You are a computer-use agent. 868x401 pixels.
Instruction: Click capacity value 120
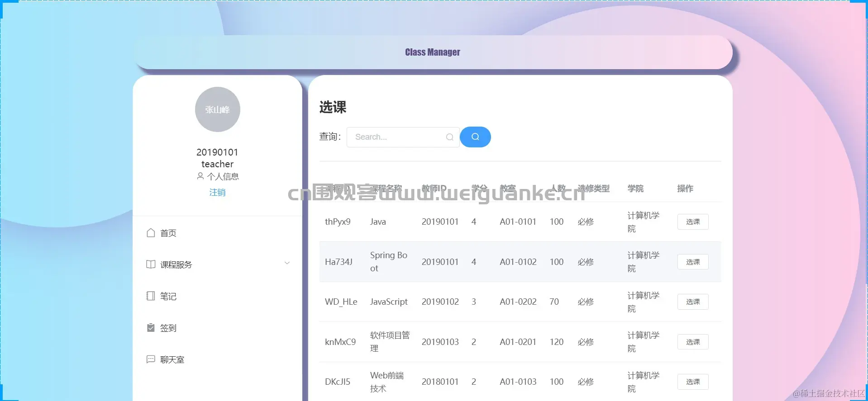tap(557, 342)
